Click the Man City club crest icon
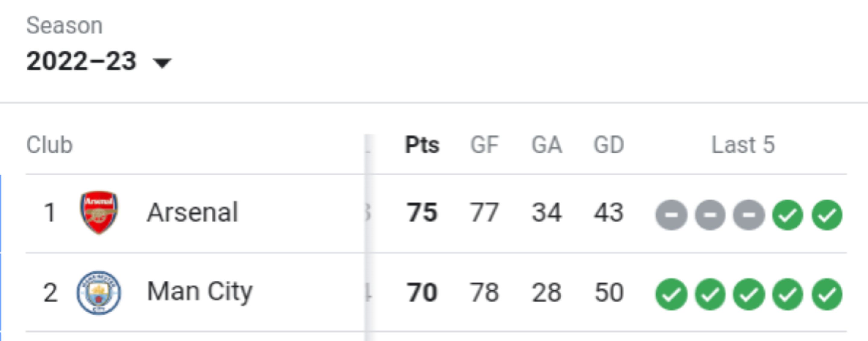Image resolution: width=868 pixels, height=341 pixels. pyautogui.click(x=99, y=293)
